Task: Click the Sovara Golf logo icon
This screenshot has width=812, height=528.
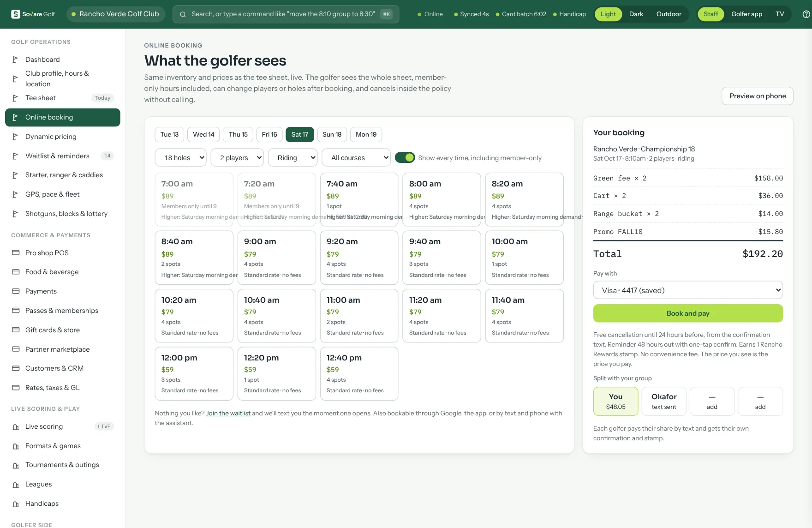Action: tap(16, 14)
